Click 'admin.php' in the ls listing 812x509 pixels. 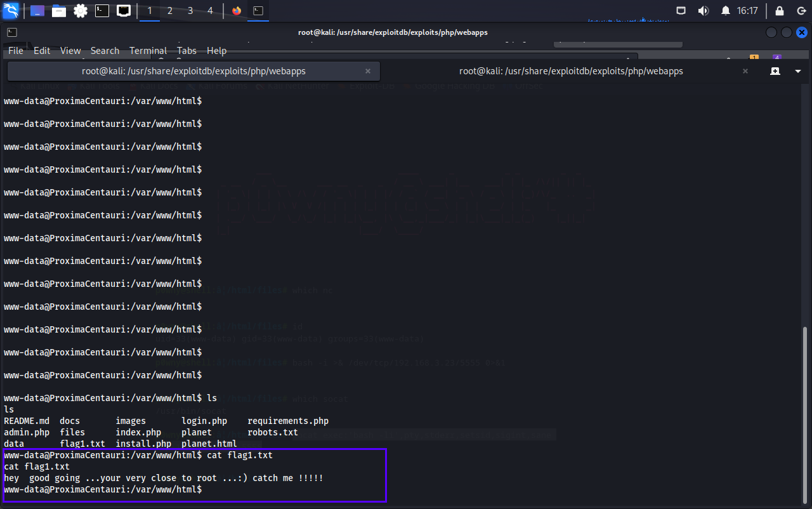[27, 432]
